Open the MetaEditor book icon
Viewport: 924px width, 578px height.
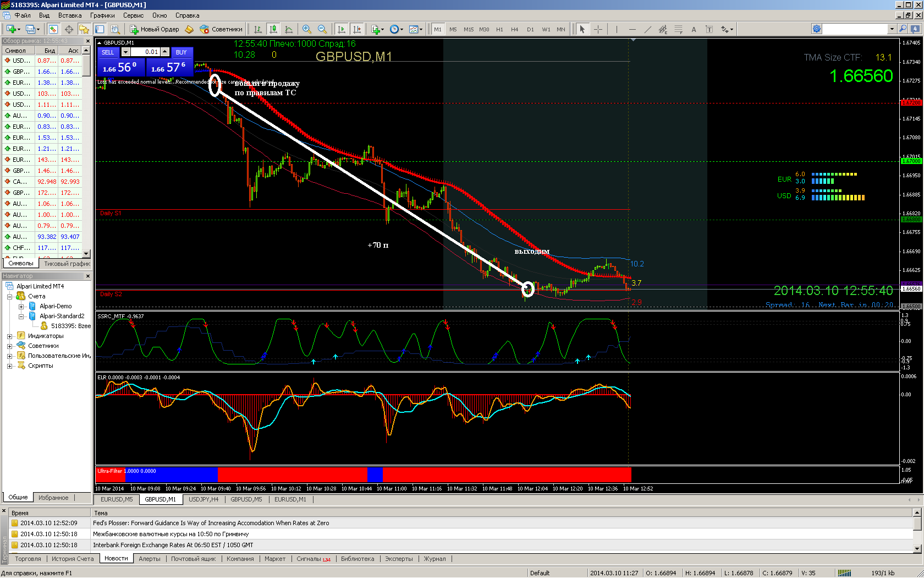point(189,29)
